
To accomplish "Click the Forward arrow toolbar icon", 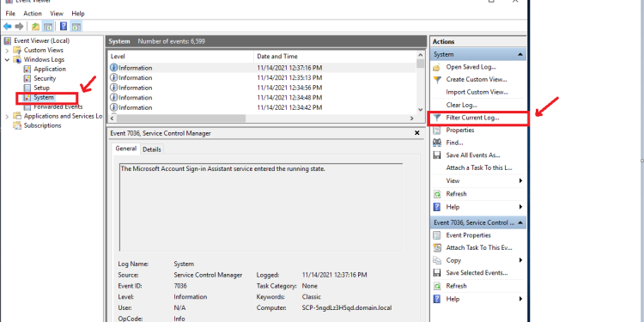I will pos(19,27).
